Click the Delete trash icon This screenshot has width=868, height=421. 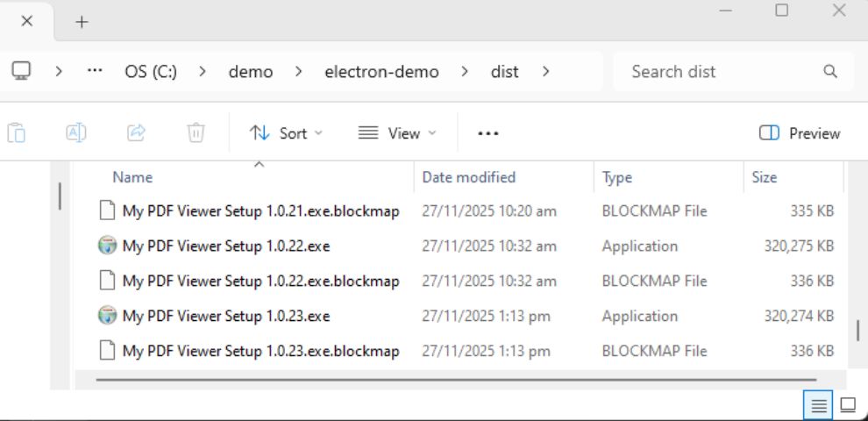tap(196, 133)
